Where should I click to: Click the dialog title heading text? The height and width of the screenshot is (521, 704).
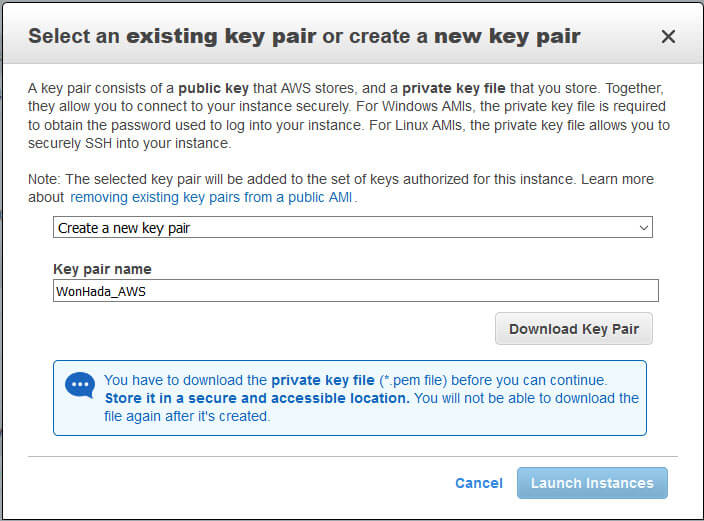click(304, 36)
